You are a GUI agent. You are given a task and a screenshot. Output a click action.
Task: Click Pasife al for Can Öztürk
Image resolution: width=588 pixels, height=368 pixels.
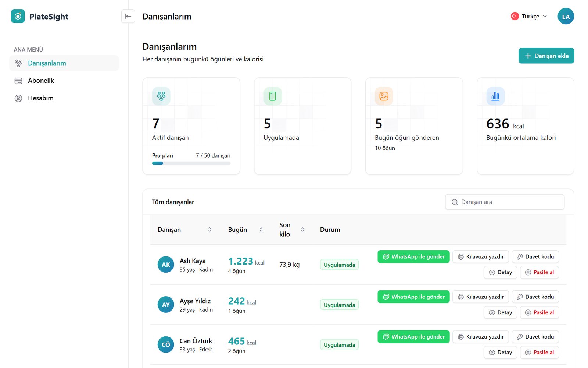coord(539,353)
